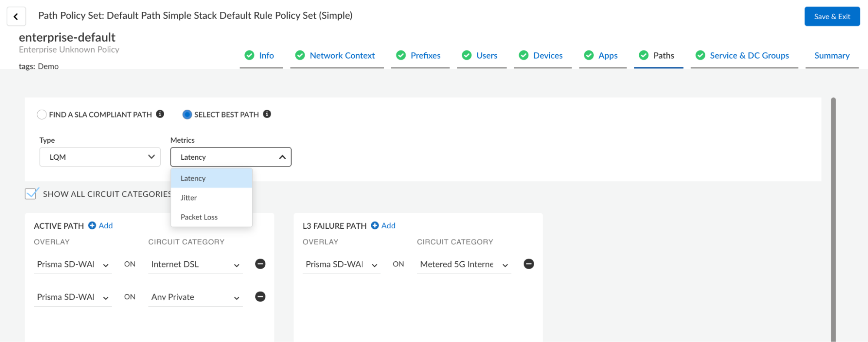Click the plus icon next to L3 Failure Path
Image resolution: width=868 pixels, height=342 pixels.
375,226
